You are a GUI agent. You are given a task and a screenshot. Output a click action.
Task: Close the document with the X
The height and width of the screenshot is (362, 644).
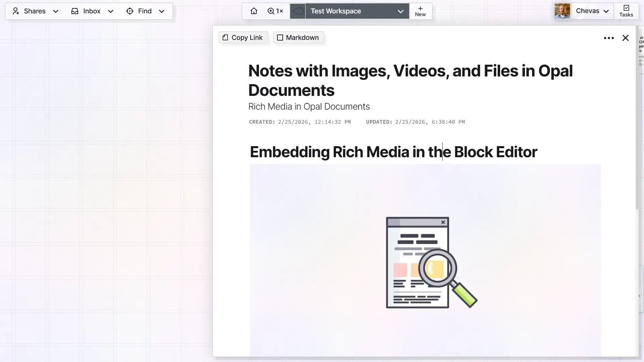(x=625, y=38)
